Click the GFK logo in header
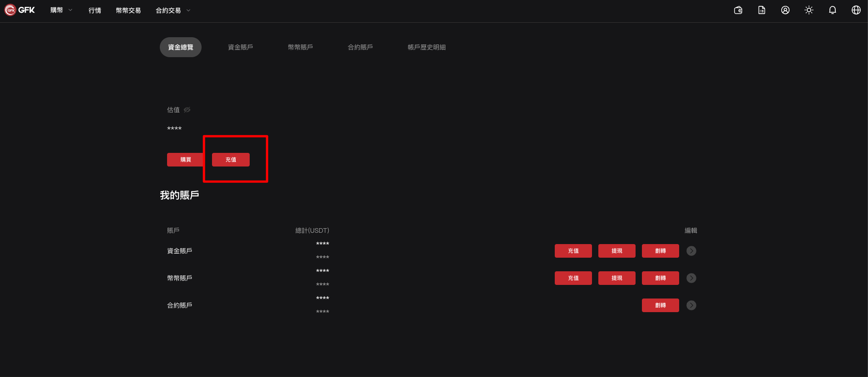Screen dimensions: 868x377 (20, 10)
